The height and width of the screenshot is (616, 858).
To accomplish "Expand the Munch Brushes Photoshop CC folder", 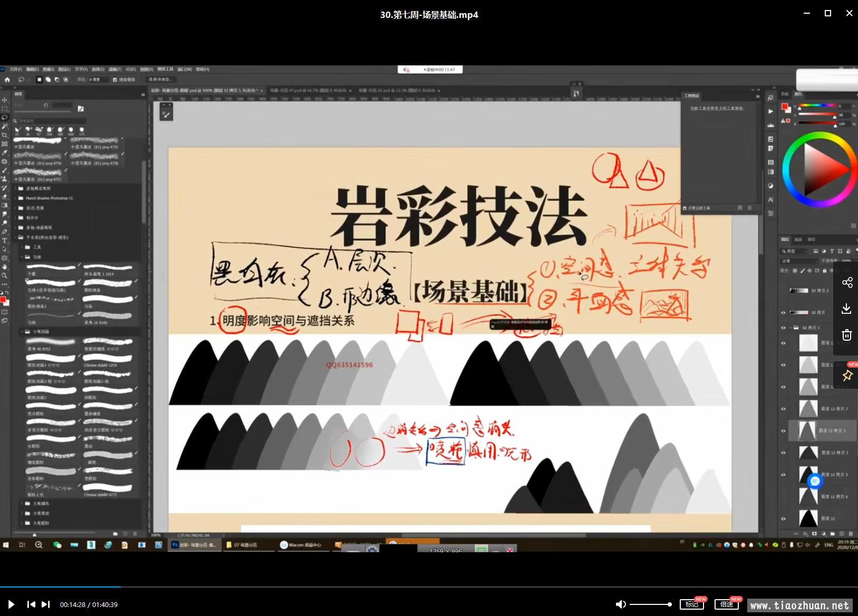I will tap(16, 198).
